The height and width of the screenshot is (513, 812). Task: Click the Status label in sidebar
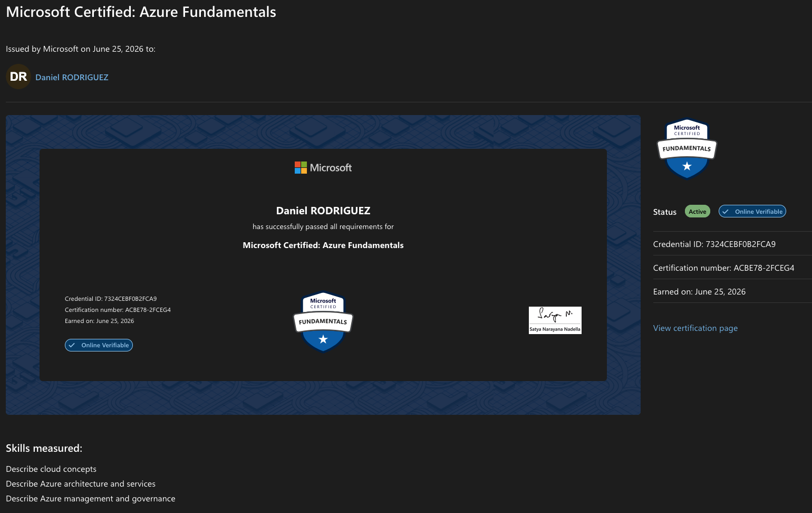[x=665, y=212]
